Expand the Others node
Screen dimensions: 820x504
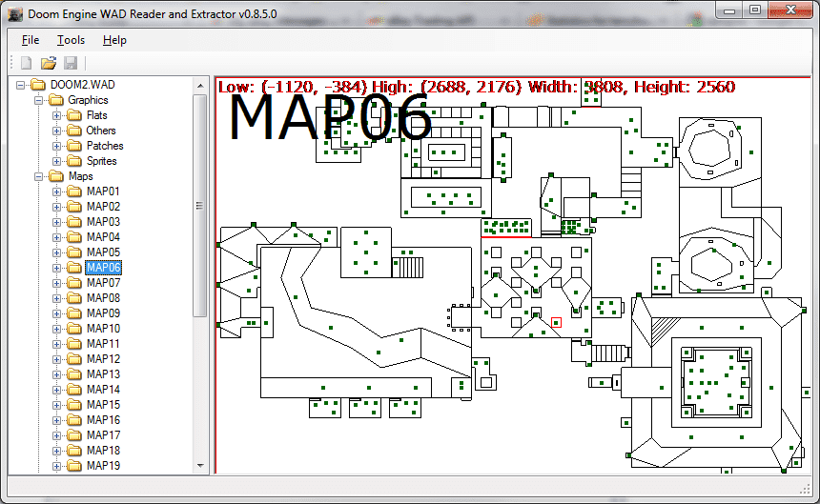click(x=56, y=131)
